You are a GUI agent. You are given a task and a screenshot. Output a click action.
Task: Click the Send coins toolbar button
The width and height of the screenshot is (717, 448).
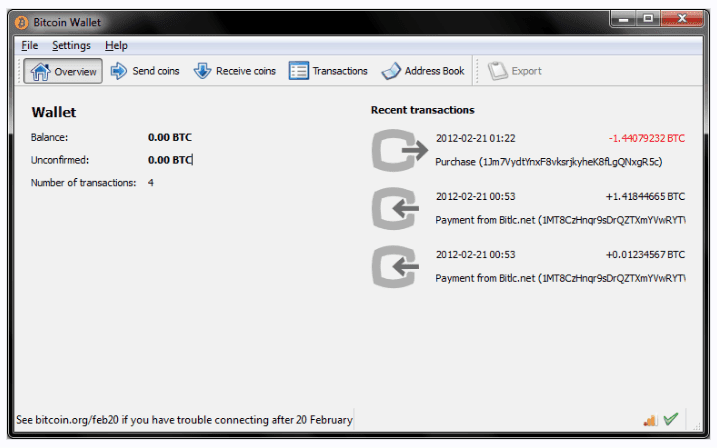click(145, 71)
